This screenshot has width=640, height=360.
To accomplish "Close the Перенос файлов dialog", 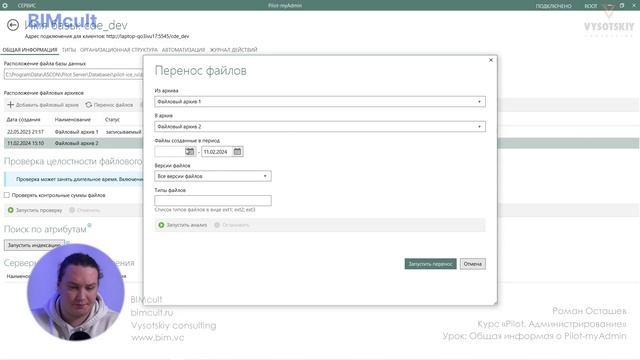I will (x=491, y=60).
